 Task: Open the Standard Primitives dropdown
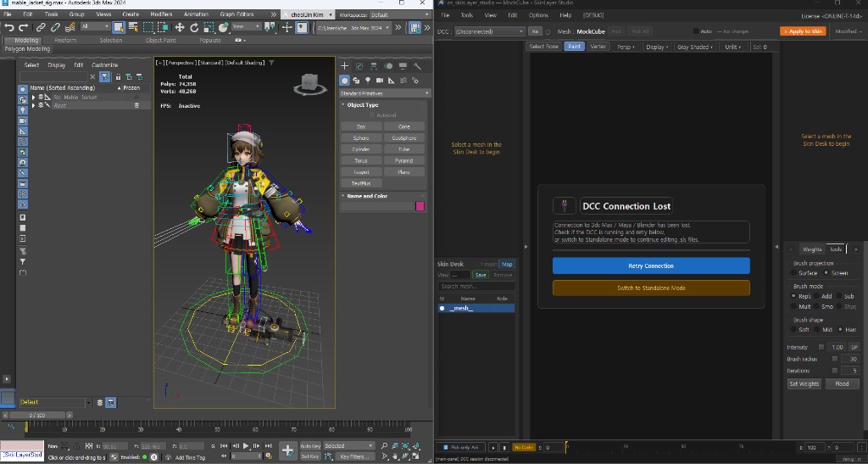pos(385,93)
